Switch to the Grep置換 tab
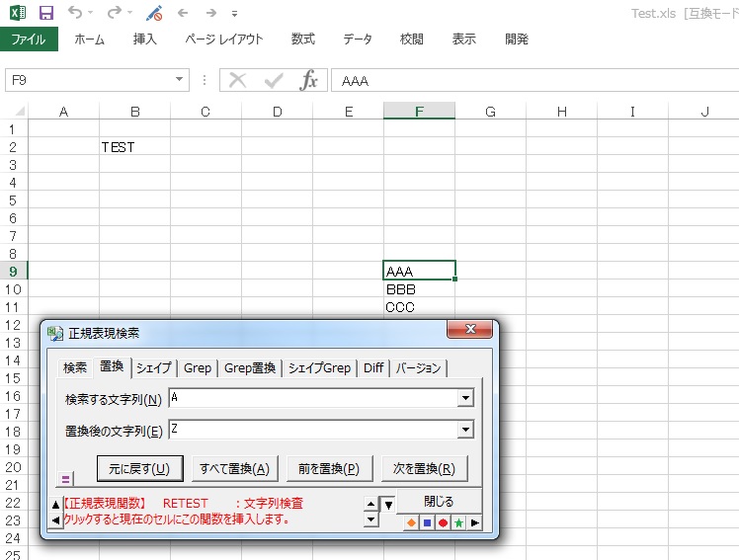 [x=250, y=367]
